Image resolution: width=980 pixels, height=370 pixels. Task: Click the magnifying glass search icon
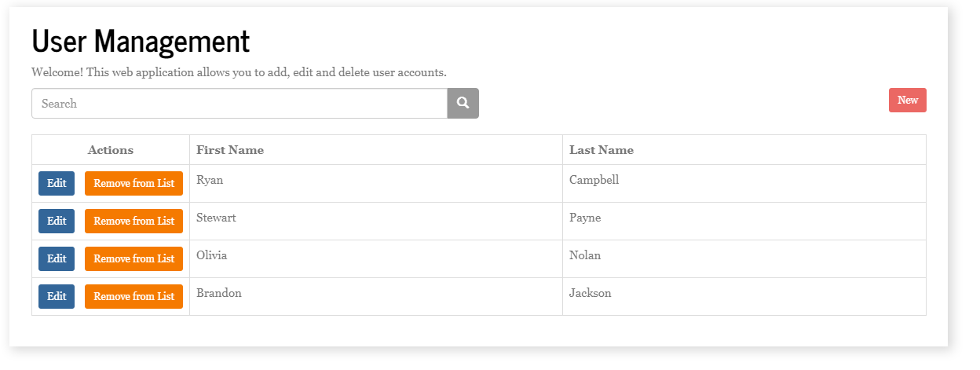463,103
